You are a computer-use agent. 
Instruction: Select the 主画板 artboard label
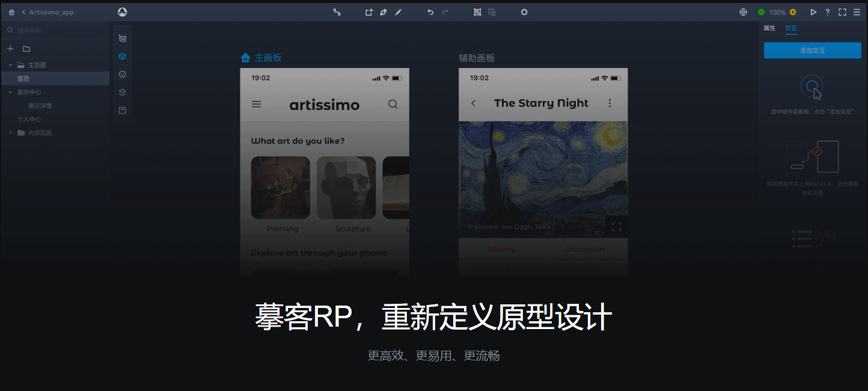click(x=268, y=58)
